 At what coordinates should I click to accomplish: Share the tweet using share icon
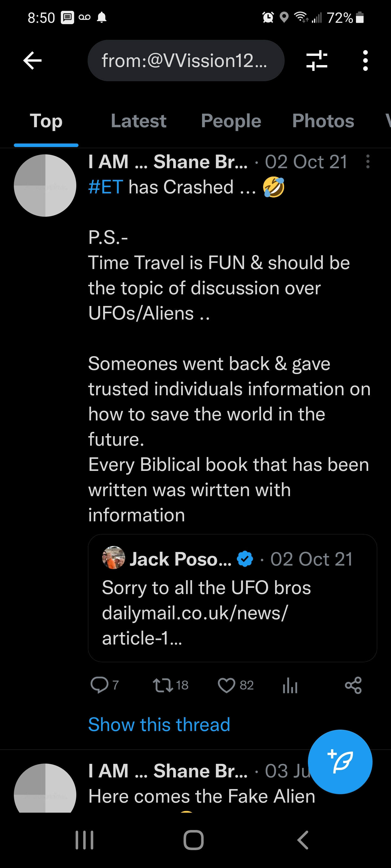[353, 685]
